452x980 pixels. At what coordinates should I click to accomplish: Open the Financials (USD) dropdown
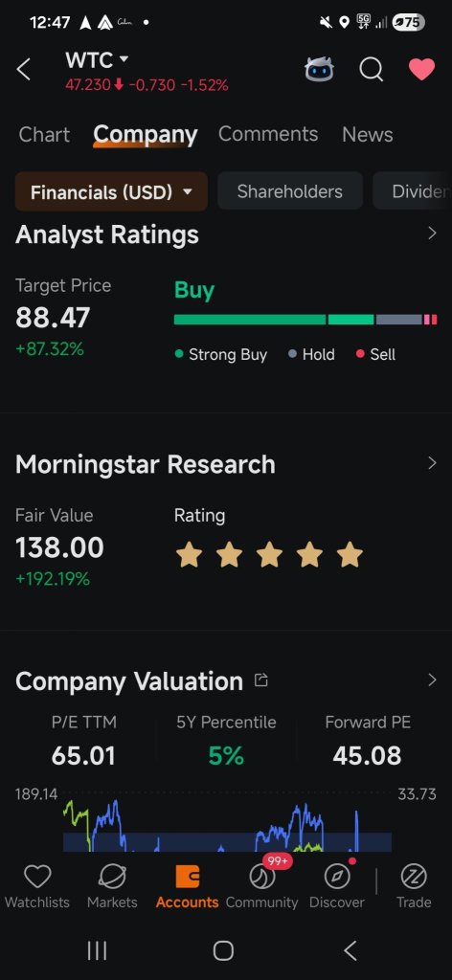pyautogui.click(x=111, y=191)
